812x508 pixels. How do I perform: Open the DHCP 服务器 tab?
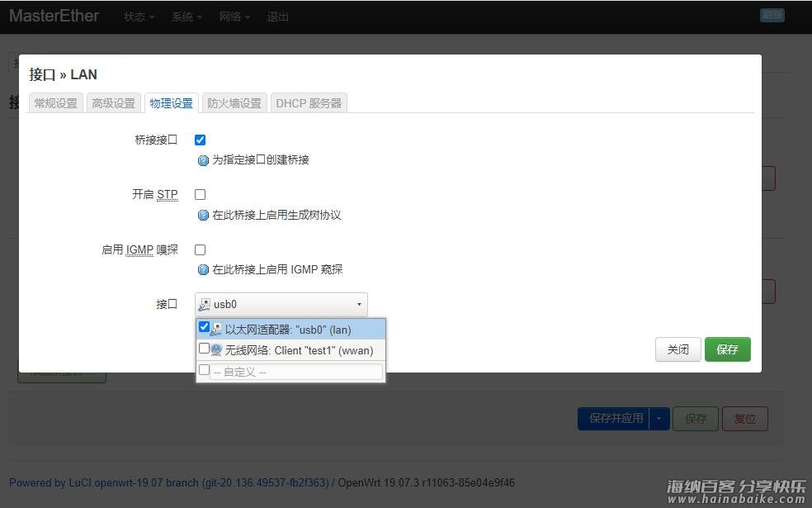(309, 103)
